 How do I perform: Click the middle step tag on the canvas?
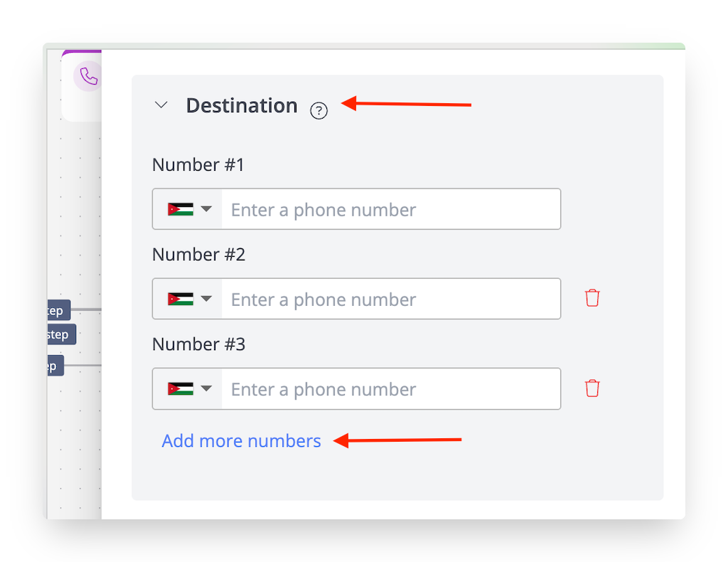coord(59,334)
